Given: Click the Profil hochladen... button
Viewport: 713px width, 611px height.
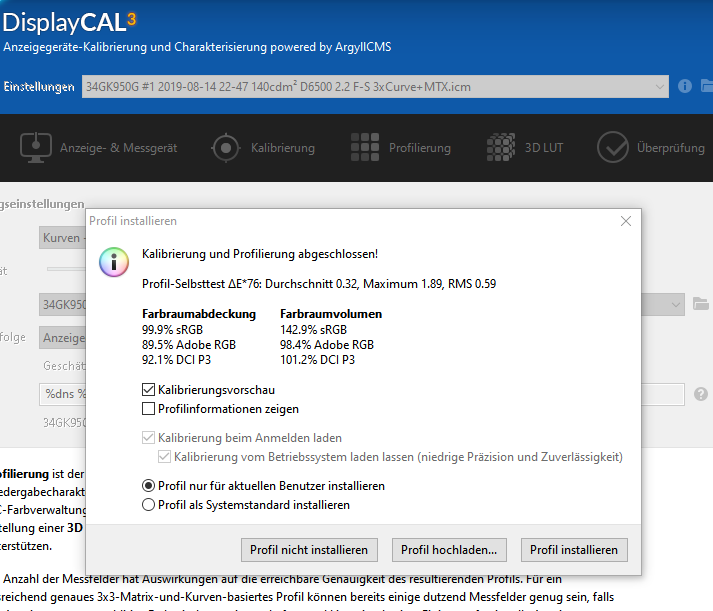Looking at the screenshot, I should pos(449,550).
